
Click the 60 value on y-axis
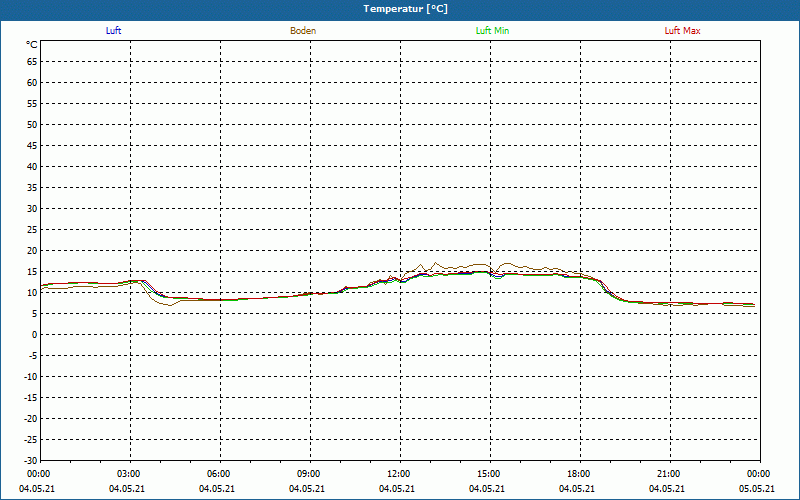(x=32, y=83)
